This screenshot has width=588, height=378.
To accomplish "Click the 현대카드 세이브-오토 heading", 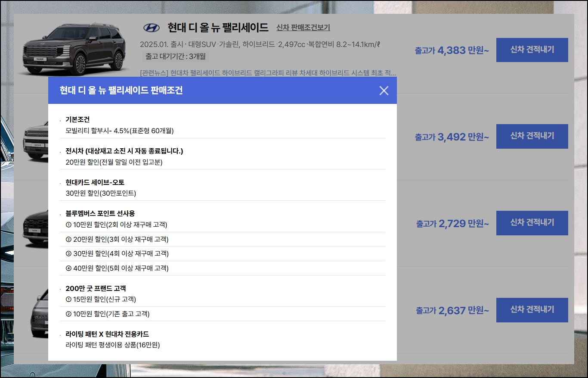I will coord(95,182).
